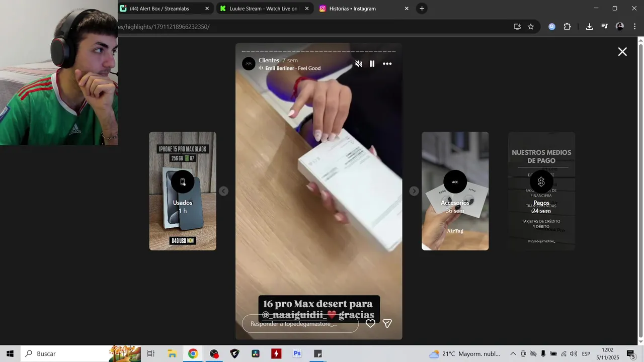The image size is (644, 362).
Task: Close the Luukre Stream tab
Action: (307, 9)
